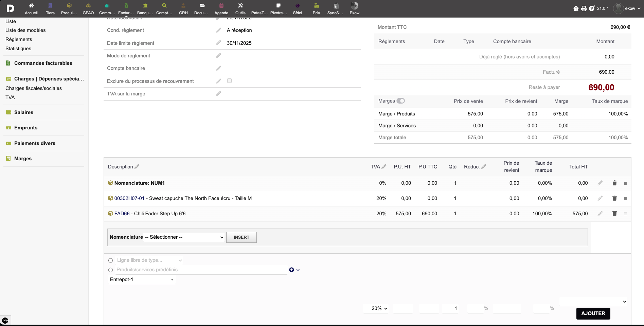
Task: Click the AJOUTER button
Action: (x=593, y=313)
